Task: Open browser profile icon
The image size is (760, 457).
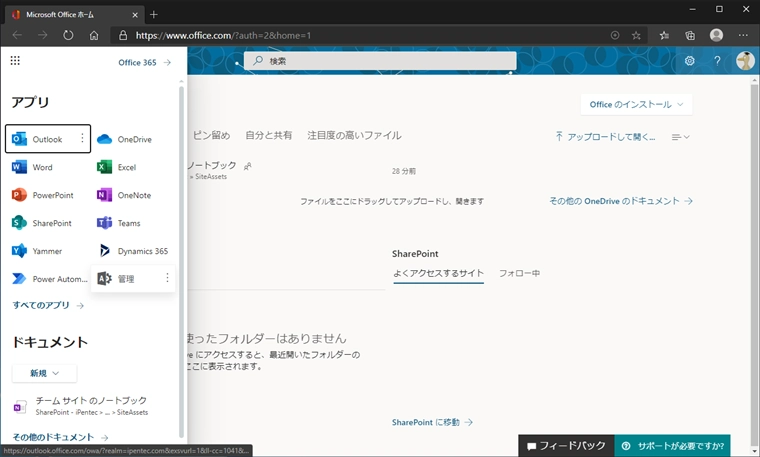Action: [716, 35]
